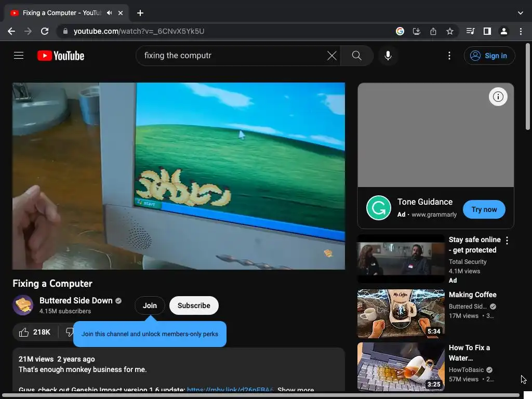This screenshot has height=399, width=532.
Task: Click the address bar URL
Action: pos(139,31)
